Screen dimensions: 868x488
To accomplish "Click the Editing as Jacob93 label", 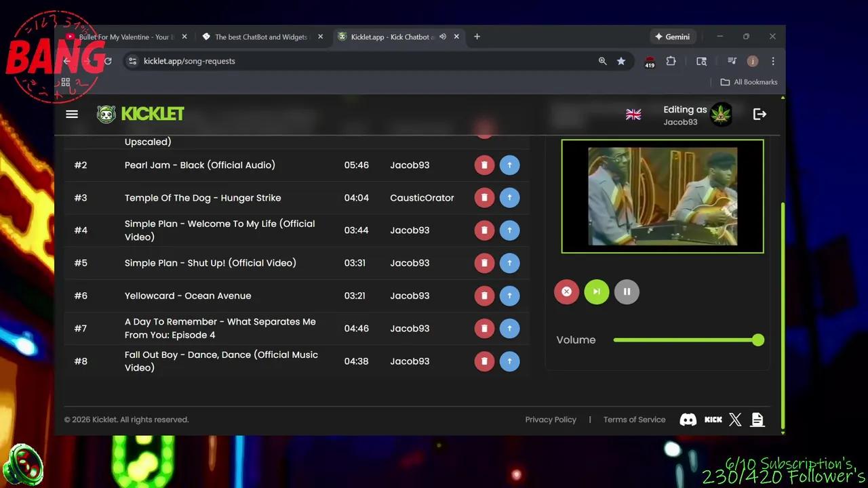I will (685, 115).
